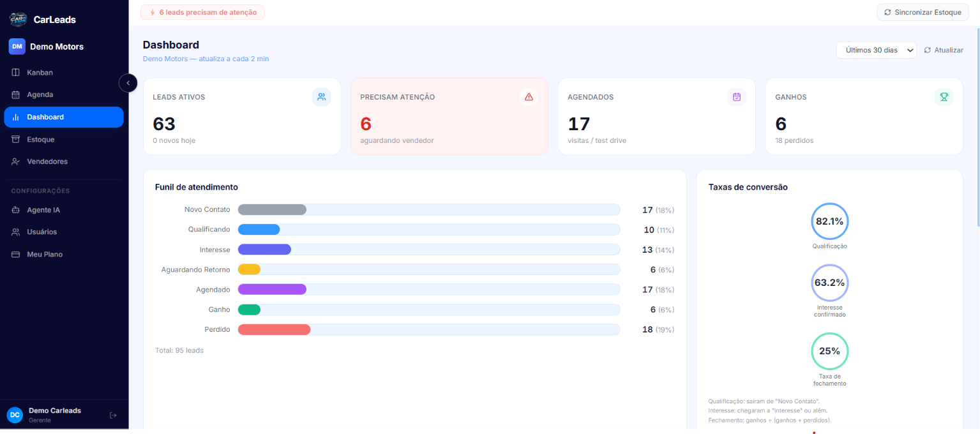The image size is (980, 434).
Task: Click the Dashboard bar chart icon
Action: (x=16, y=117)
